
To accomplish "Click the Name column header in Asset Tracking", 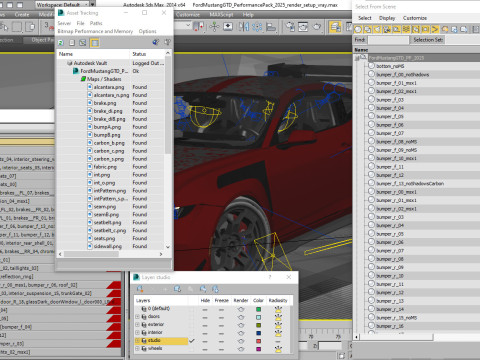I will [93, 54].
